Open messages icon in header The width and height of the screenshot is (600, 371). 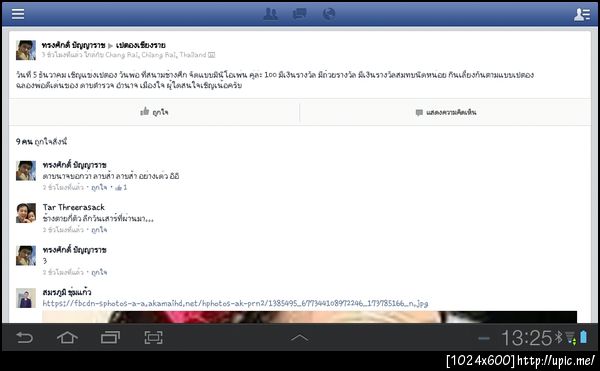pyautogui.click(x=299, y=14)
